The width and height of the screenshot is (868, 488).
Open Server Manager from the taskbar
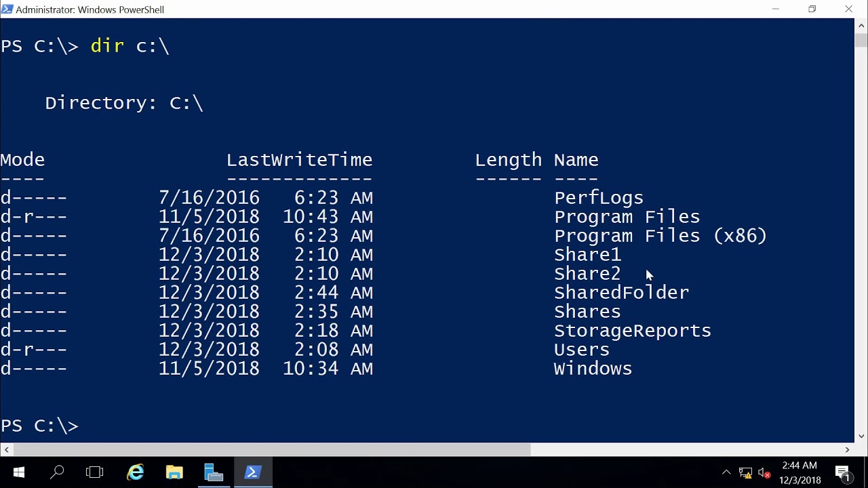tap(214, 472)
